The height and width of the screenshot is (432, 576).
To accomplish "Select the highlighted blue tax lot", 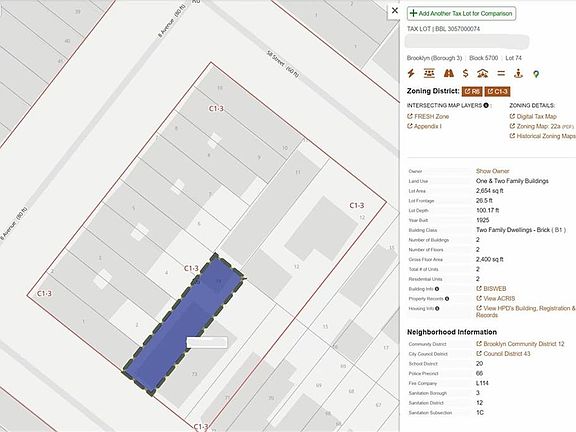I will 183,323.
